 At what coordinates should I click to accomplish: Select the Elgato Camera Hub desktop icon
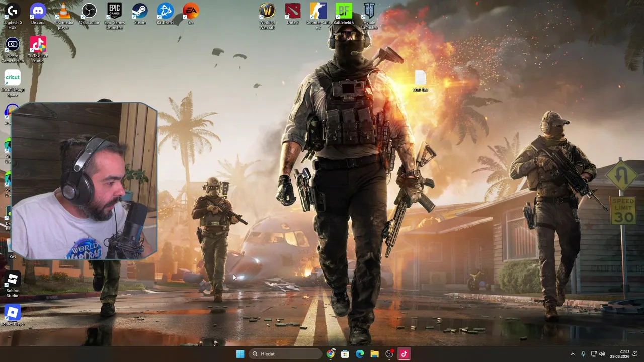(13, 49)
